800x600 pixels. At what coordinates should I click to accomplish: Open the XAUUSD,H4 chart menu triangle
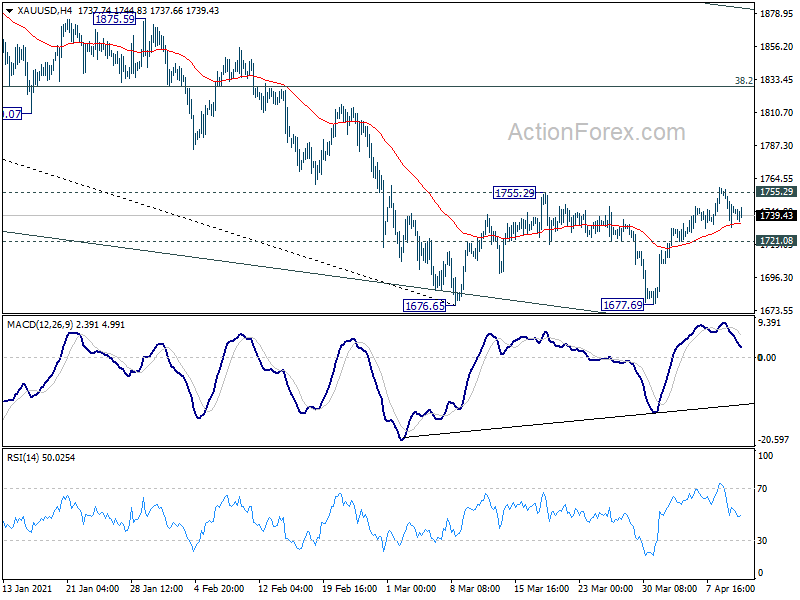pyautogui.click(x=9, y=11)
